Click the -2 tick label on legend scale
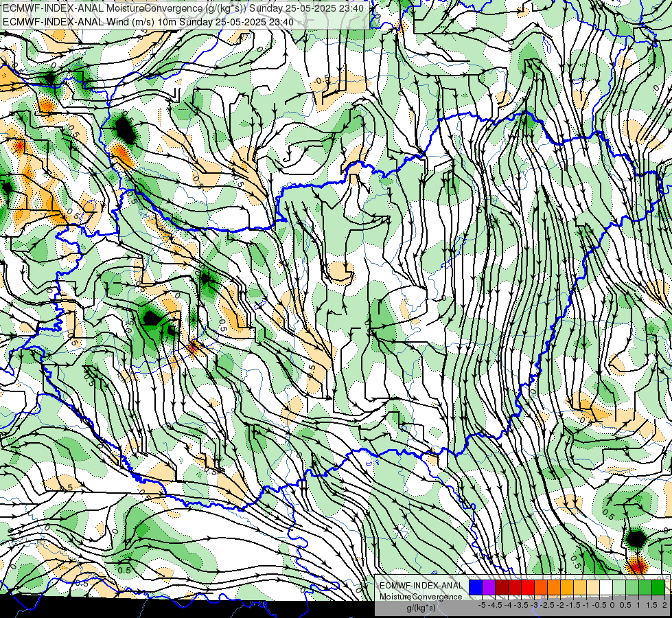 point(561,605)
